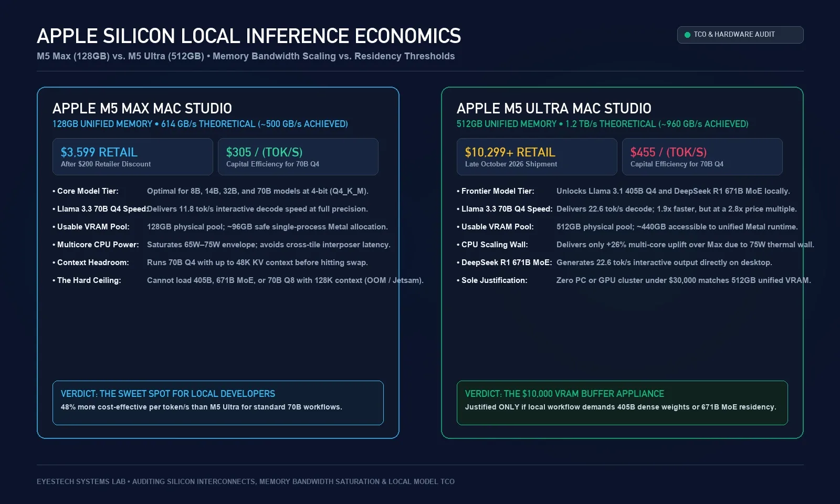Click the Core Model Tier label
This screenshot has width=840, height=504.
(86, 191)
